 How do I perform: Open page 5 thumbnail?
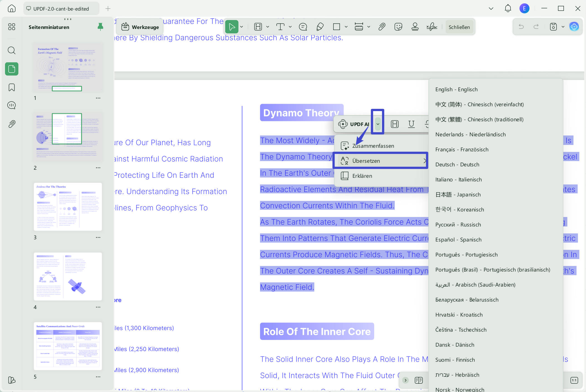click(x=68, y=346)
